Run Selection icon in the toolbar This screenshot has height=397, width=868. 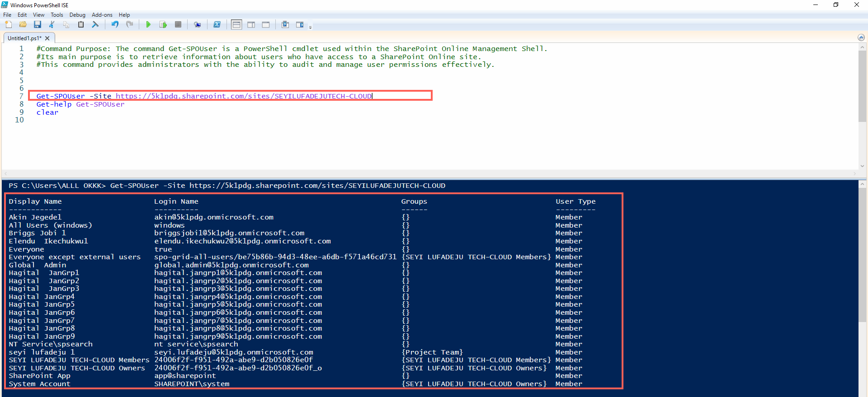(163, 24)
